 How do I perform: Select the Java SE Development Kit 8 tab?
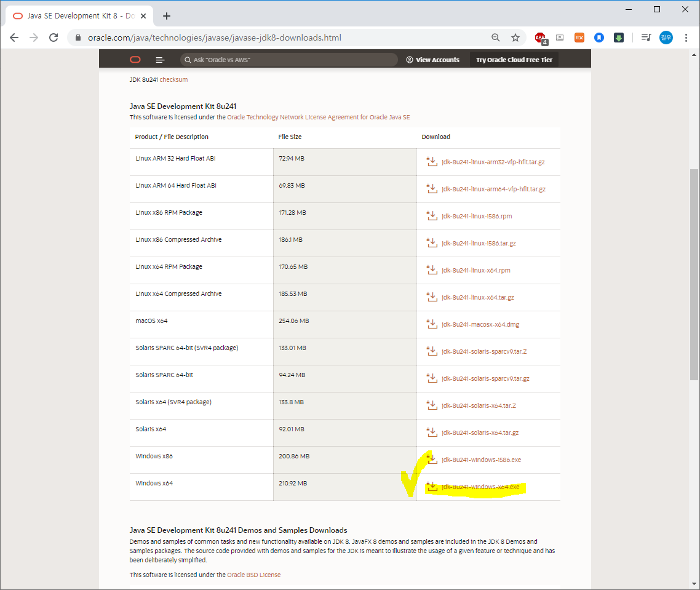(x=81, y=16)
